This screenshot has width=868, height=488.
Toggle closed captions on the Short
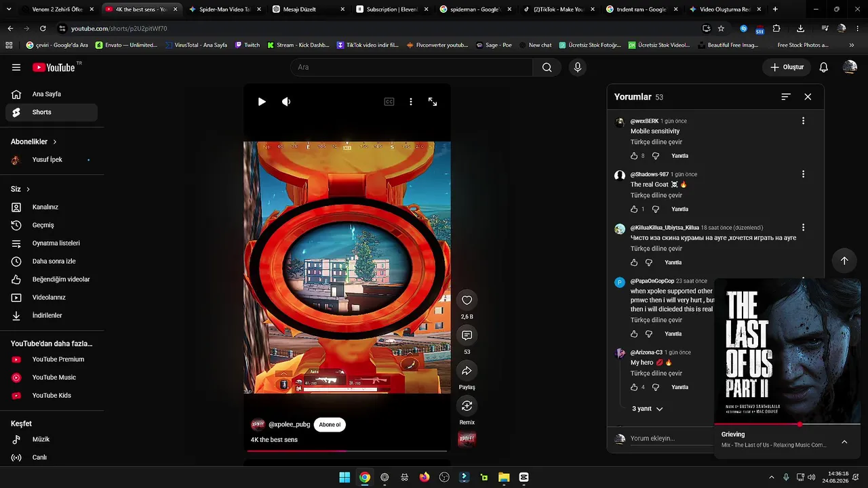[389, 102]
